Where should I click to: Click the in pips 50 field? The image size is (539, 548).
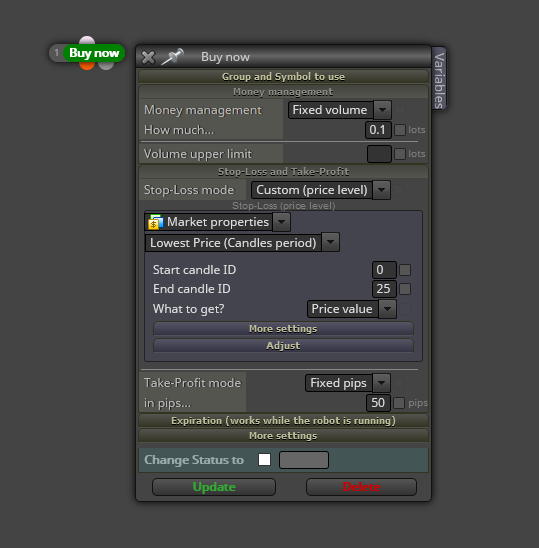(379, 403)
